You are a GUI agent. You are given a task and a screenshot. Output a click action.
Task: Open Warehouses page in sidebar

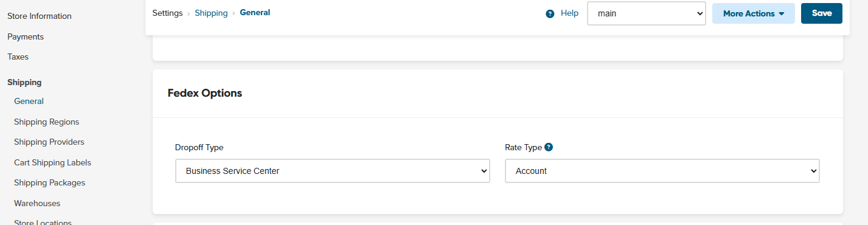point(37,203)
